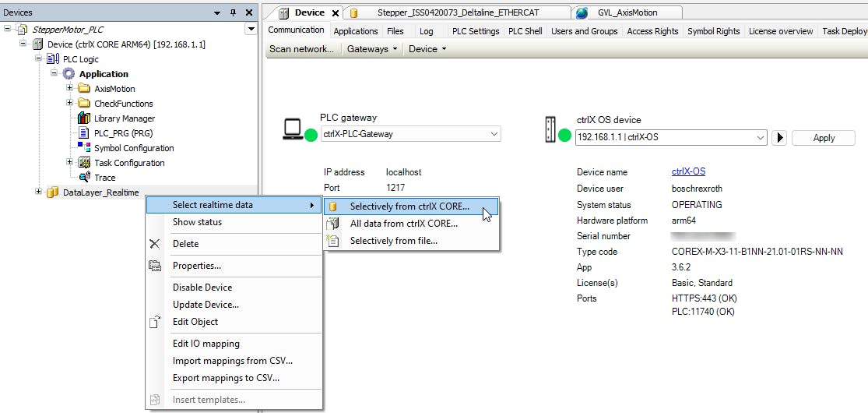Collapse the Device ctrlX CORE tree node
868x413 pixels.
23,44
